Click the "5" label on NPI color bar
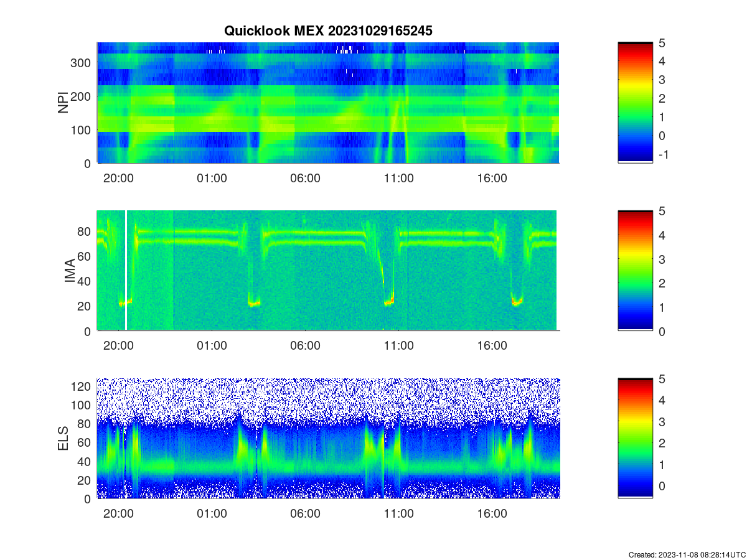747x560 pixels. [662, 43]
